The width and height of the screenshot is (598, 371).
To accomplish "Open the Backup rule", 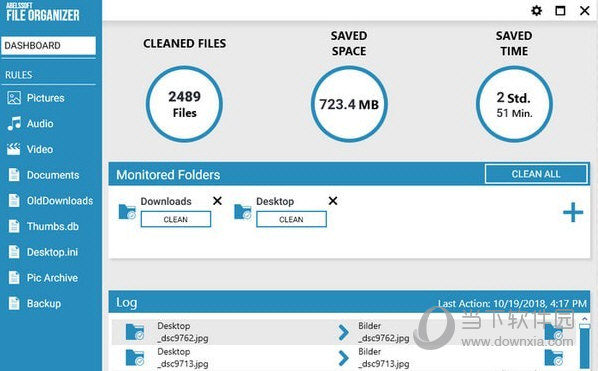I will (x=44, y=304).
